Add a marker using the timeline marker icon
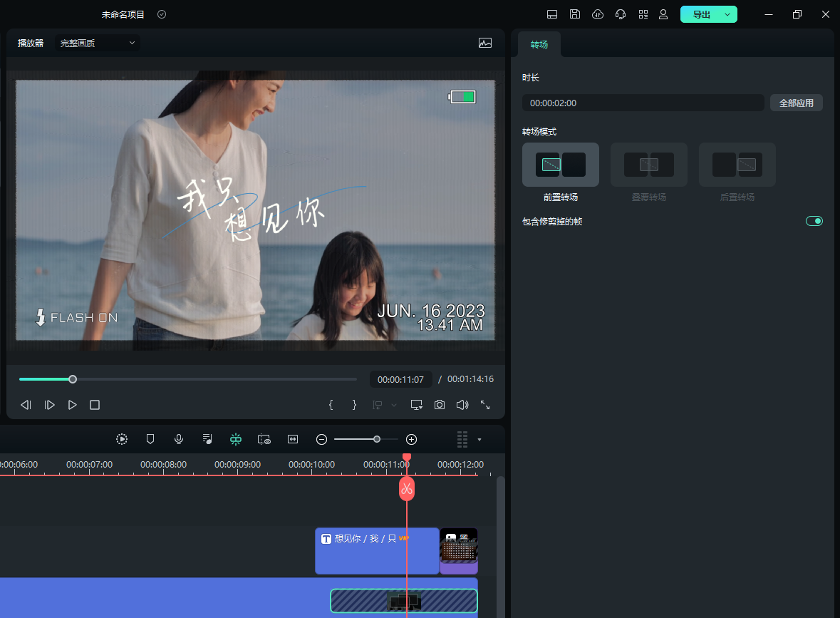Image resolution: width=840 pixels, height=618 pixels. (x=150, y=439)
